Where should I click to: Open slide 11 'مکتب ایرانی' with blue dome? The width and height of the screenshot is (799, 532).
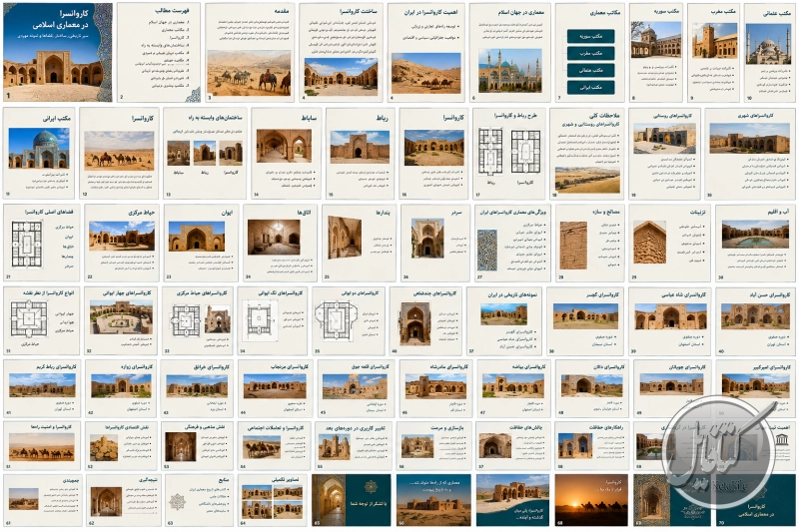(39, 153)
